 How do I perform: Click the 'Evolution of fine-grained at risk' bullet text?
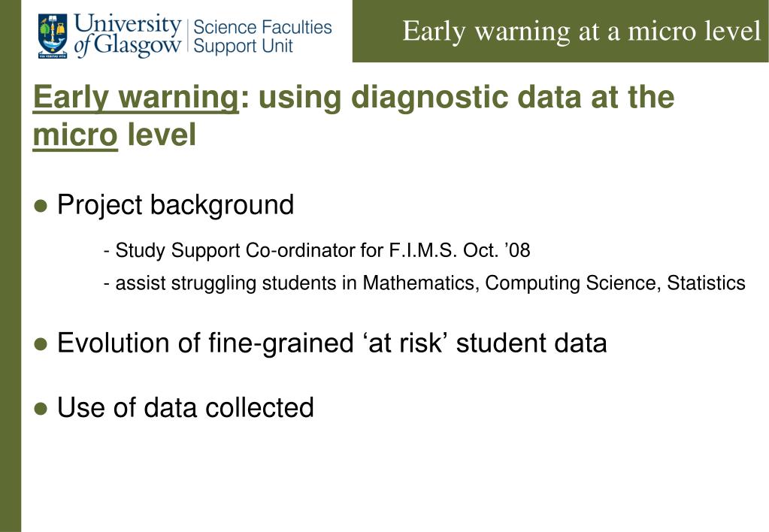[x=332, y=342]
